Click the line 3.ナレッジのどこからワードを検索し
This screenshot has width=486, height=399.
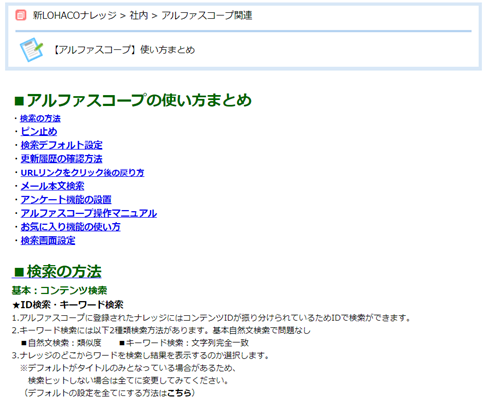coord(140,355)
